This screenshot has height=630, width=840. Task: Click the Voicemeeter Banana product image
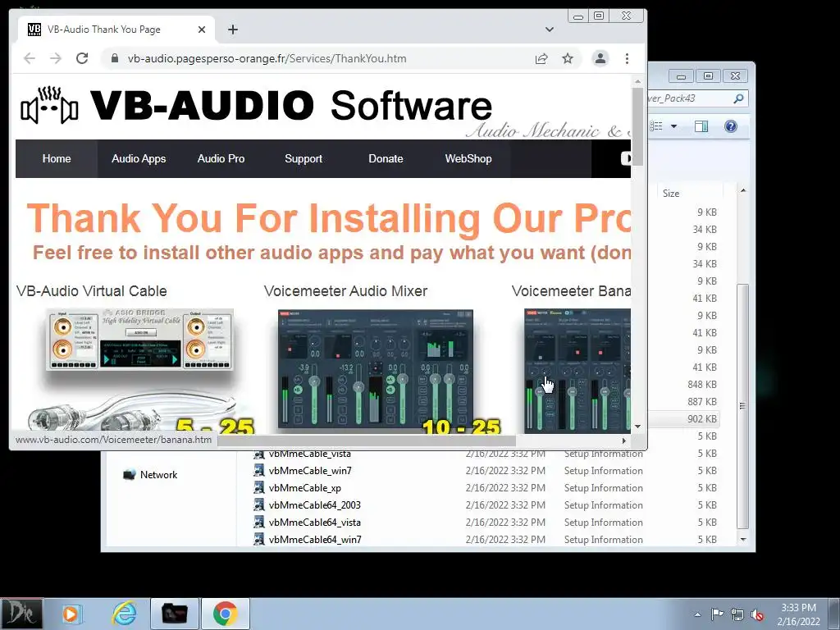coord(577,371)
